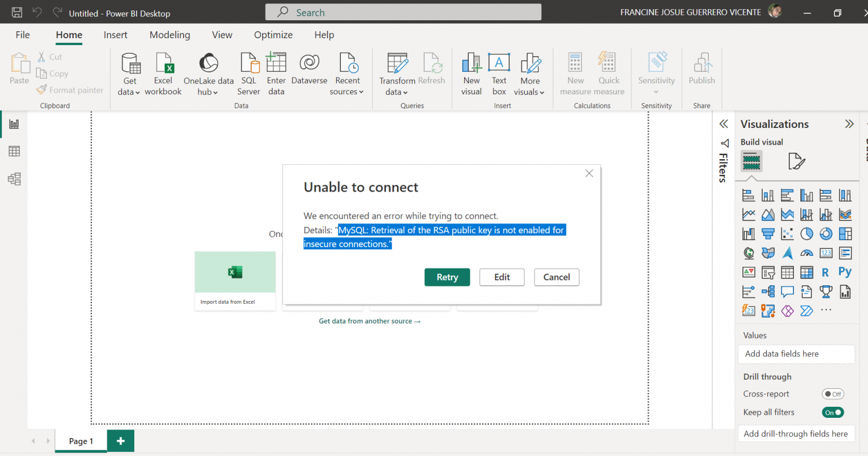Click the Add data fields here well

(x=796, y=354)
